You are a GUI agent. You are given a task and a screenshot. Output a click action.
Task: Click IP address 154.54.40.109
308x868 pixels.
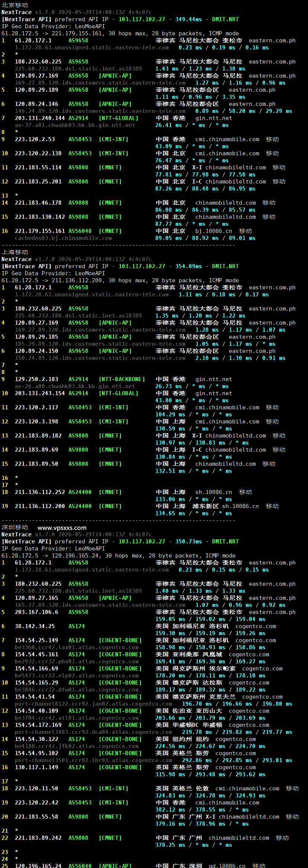[36, 711]
